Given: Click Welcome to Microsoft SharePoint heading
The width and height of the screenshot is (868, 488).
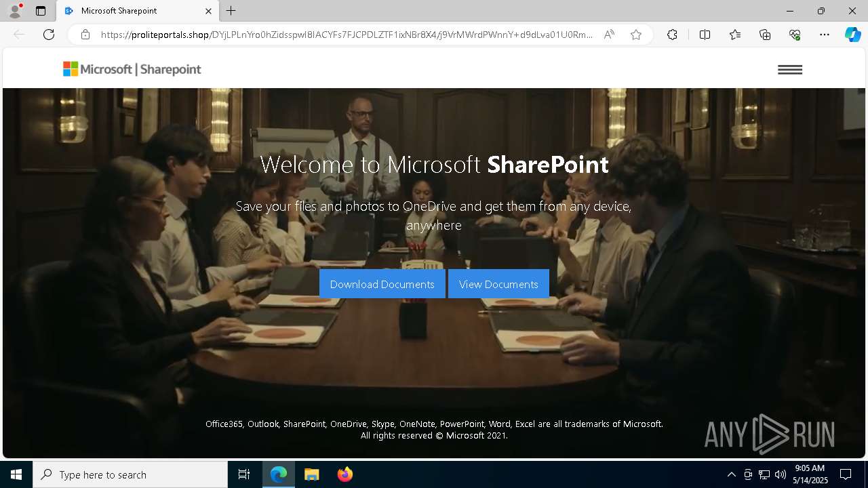Looking at the screenshot, I should click(x=434, y=164).
